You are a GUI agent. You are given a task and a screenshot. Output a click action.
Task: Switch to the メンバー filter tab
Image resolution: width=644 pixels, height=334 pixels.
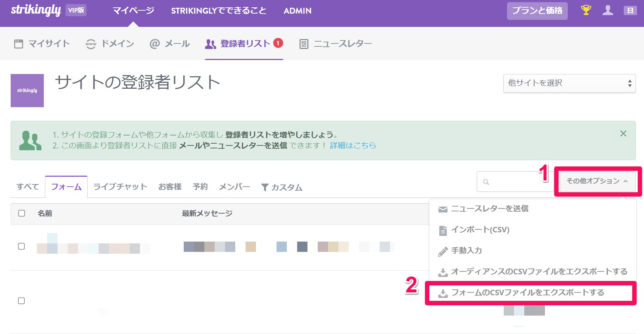tap(234, 187)
